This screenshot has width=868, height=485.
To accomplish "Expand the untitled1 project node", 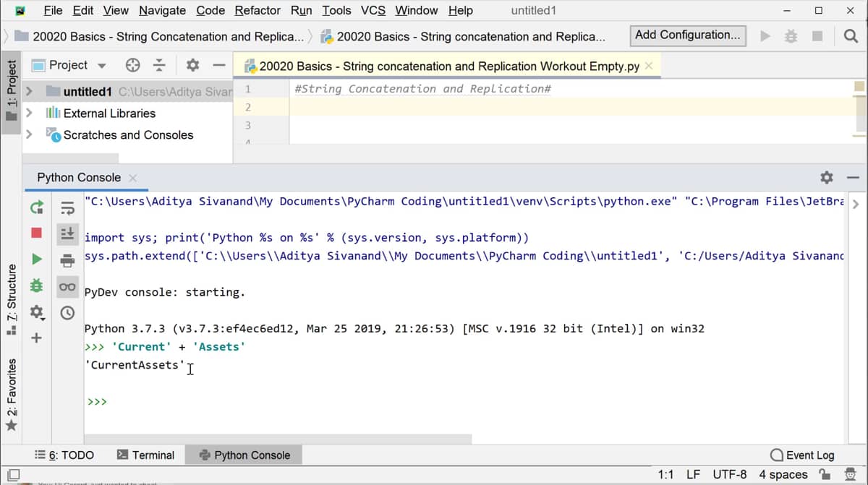I will (x=30, y=92).
